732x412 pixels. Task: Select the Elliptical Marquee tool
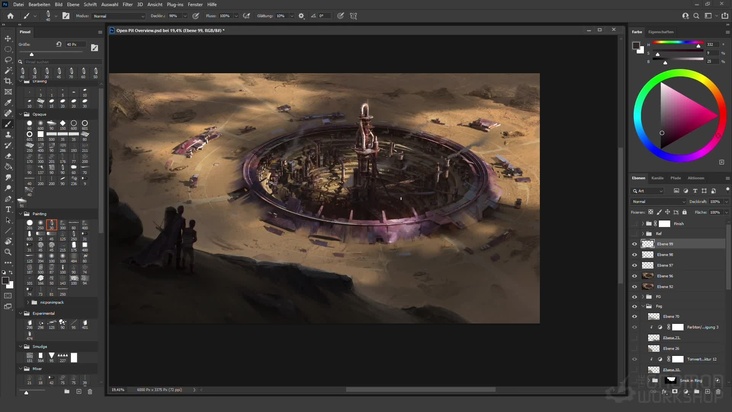(8, 49)
